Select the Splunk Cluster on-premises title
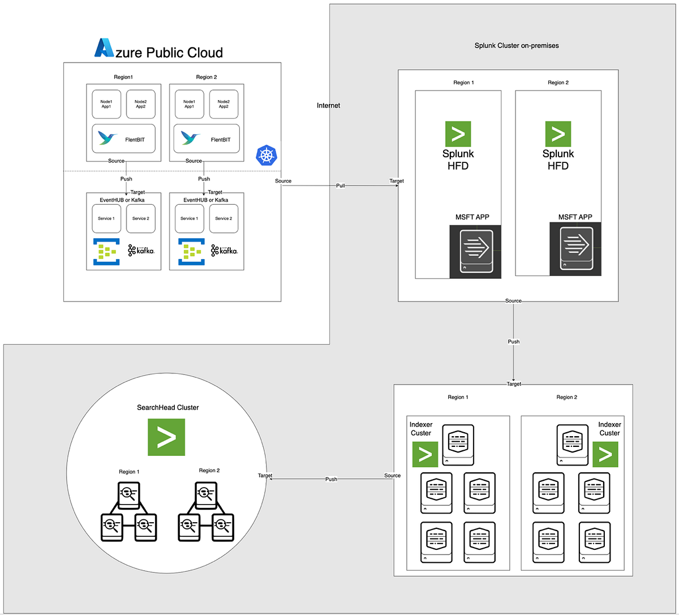Image resolution: width=679 pixels, height=616 pixels. [x=516, y=45]
